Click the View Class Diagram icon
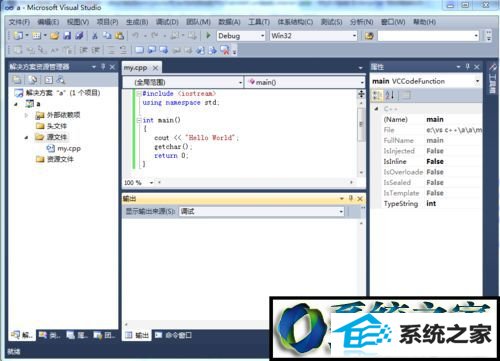Viewport: 500px width, 361px height. click(x=60, y=80)
